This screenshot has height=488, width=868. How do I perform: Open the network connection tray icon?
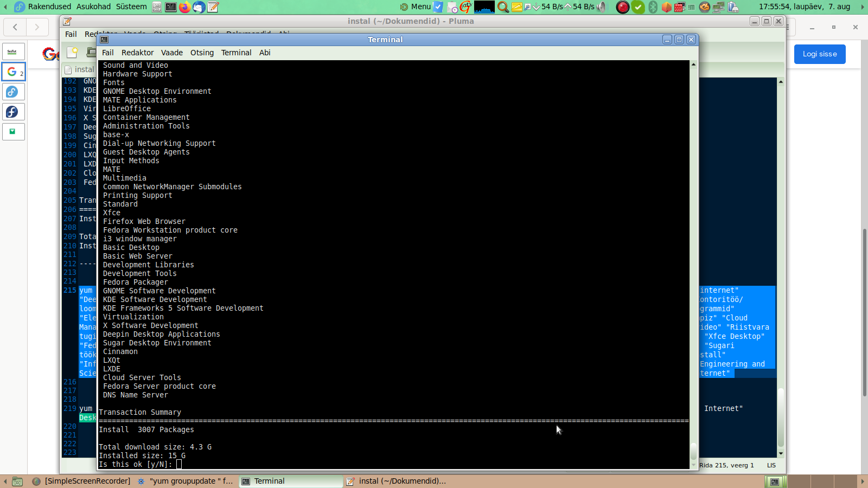719,7
